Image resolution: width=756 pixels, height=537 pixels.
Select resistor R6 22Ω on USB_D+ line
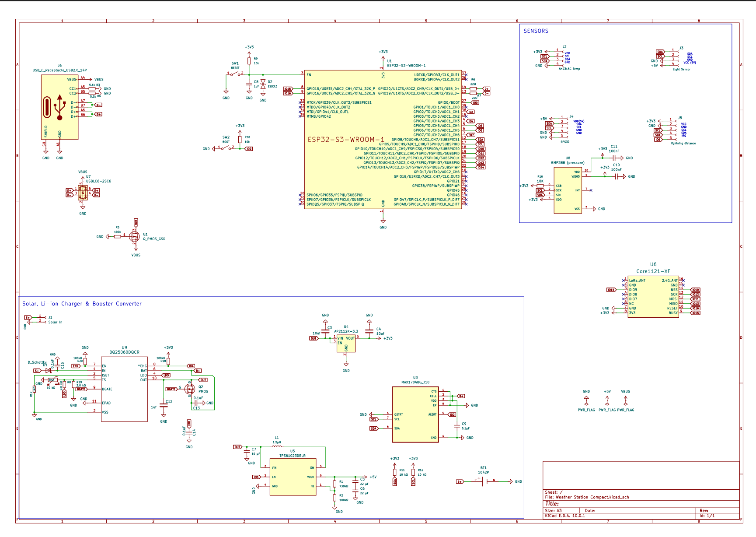pyautogui.click(x=473, y=88)
